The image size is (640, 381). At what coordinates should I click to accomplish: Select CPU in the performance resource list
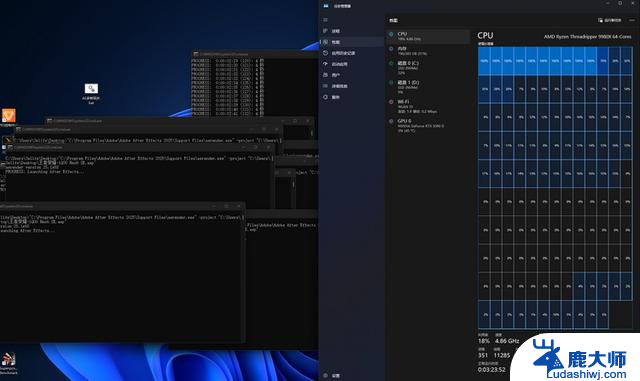(x=428, y=36)
